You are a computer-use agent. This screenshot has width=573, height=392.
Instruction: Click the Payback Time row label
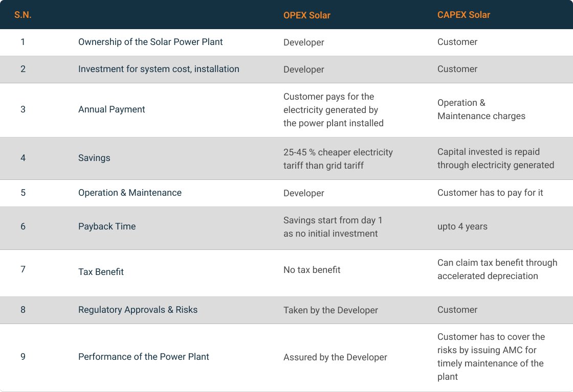[x=107, y=226]
